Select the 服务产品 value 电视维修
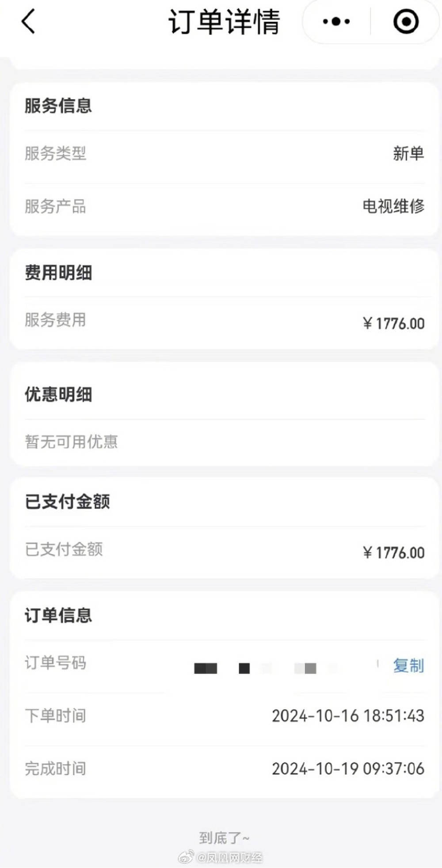The image size is (442, 868). pos(393,206)
